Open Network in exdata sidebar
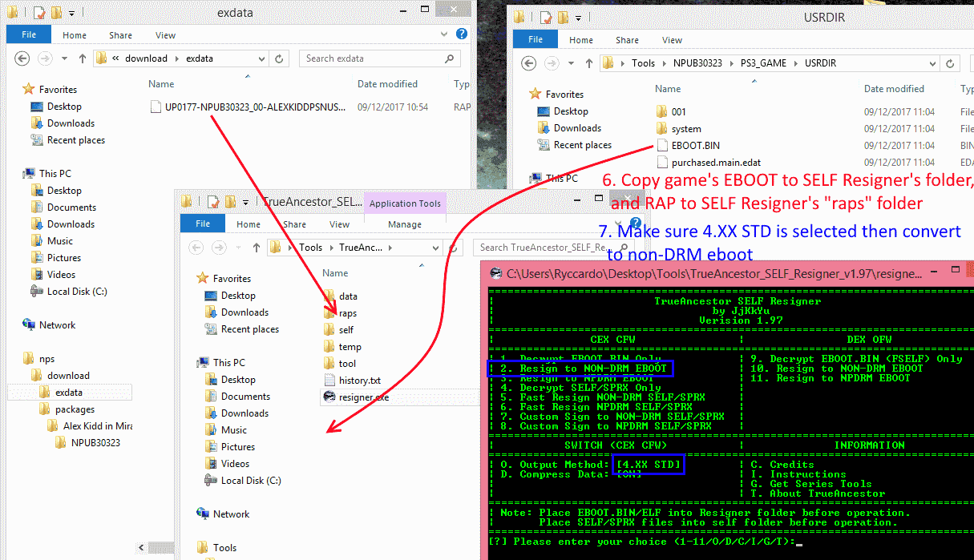The height and width of the screenshot is (560, 974). point(57,324)
